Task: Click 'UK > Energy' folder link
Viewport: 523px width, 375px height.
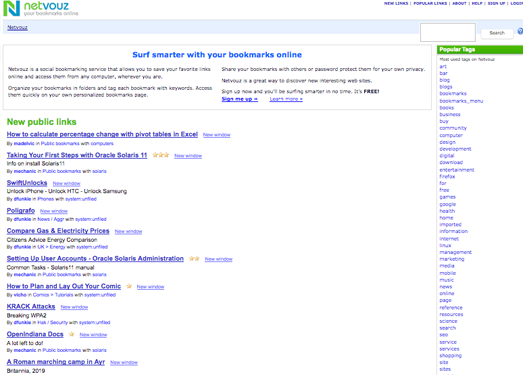Action: point(51,247)
